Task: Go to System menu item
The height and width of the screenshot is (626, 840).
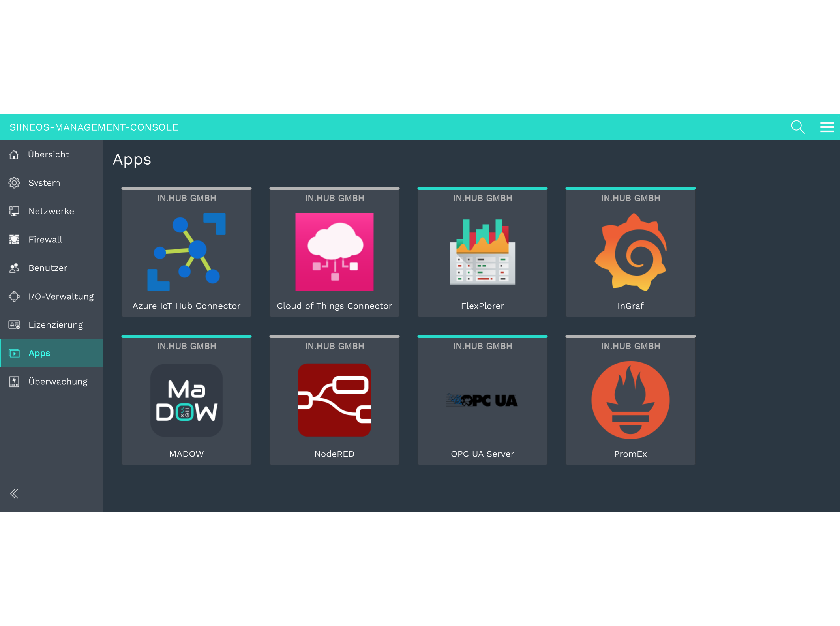Action: point(51,183)
